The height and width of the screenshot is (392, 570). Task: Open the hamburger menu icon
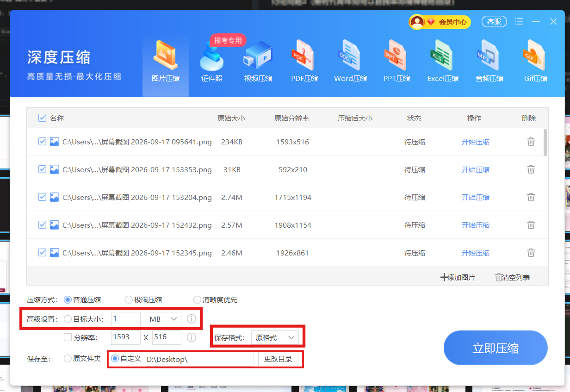[x=519, y=22]
